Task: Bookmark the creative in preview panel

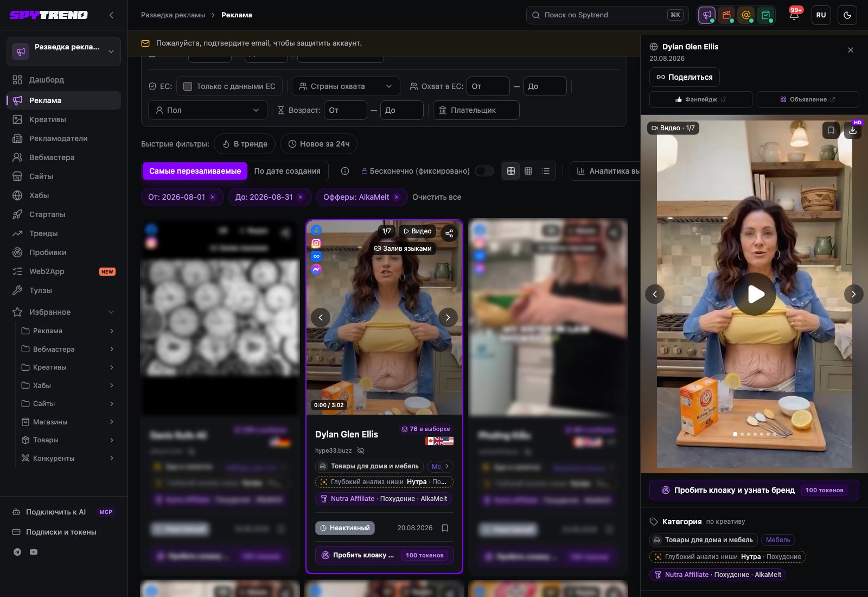Action: [x=831, y=130]
